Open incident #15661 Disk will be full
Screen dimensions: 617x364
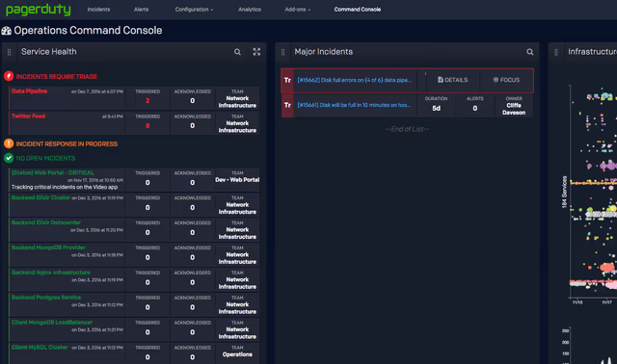[354, 105]
